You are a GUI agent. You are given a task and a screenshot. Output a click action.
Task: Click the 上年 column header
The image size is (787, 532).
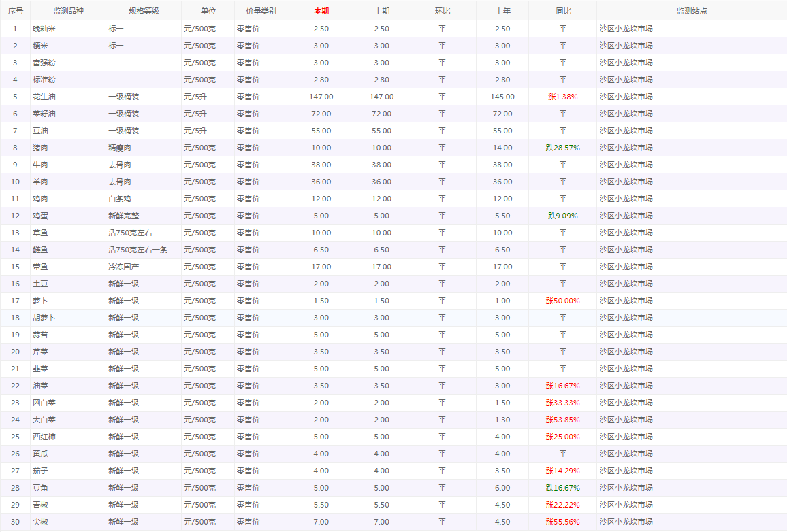tap(502, 11)
